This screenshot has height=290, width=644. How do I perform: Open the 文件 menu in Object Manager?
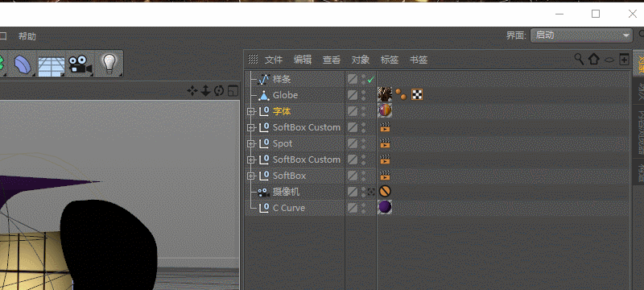[x=274, y=60]
